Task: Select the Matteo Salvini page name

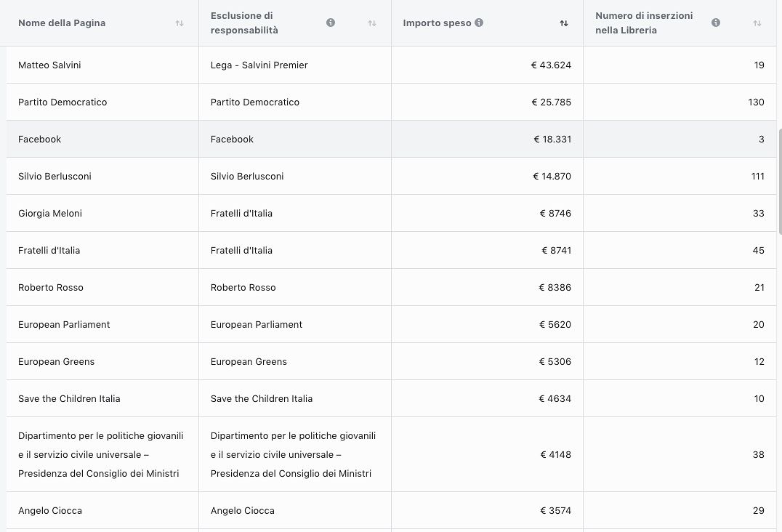Action: 49,65
